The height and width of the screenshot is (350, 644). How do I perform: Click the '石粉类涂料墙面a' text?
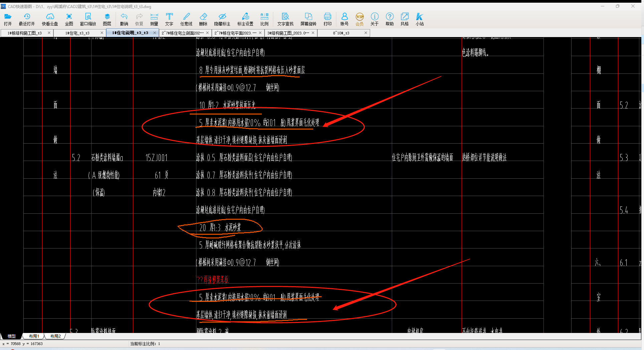click(x=107, y=158)
